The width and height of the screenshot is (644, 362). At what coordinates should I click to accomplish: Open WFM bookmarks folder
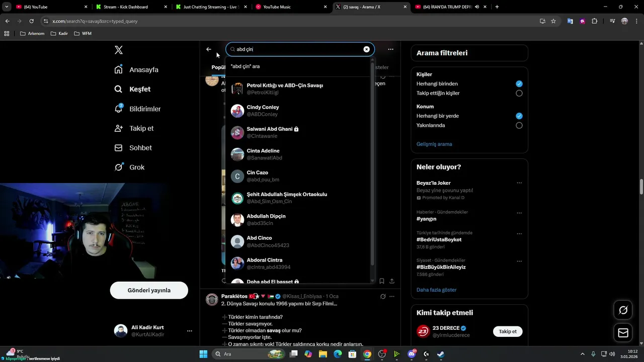coord(83,34)
